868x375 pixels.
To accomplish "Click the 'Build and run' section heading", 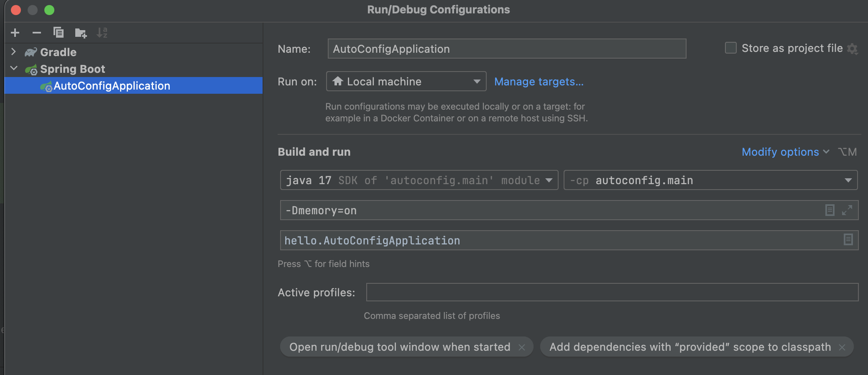I will (314, 152).
